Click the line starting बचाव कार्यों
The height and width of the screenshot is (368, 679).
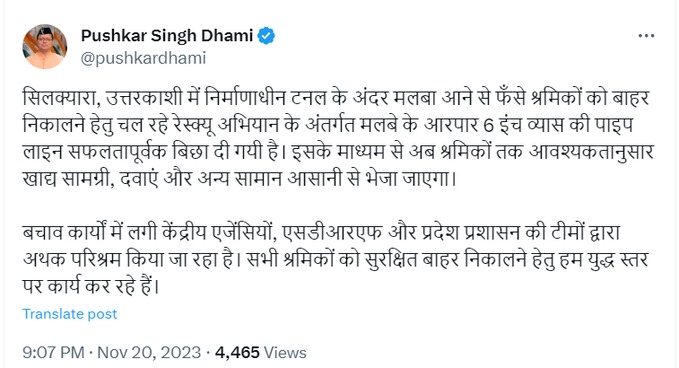321,233
